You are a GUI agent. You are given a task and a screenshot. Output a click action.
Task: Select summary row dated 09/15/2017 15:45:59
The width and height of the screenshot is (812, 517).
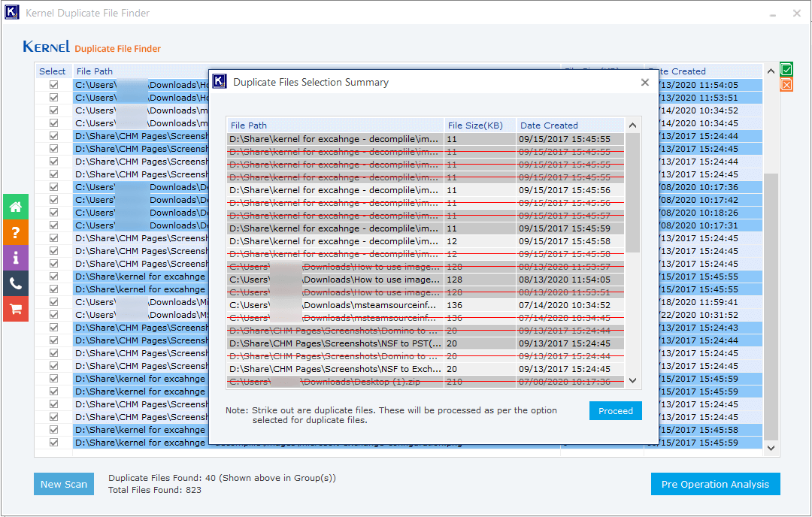(x=425, y=228)
